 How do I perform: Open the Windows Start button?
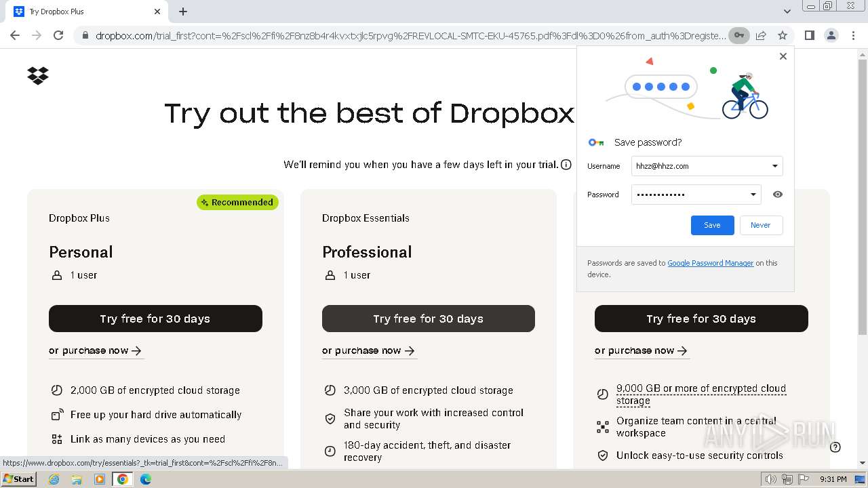18,479
